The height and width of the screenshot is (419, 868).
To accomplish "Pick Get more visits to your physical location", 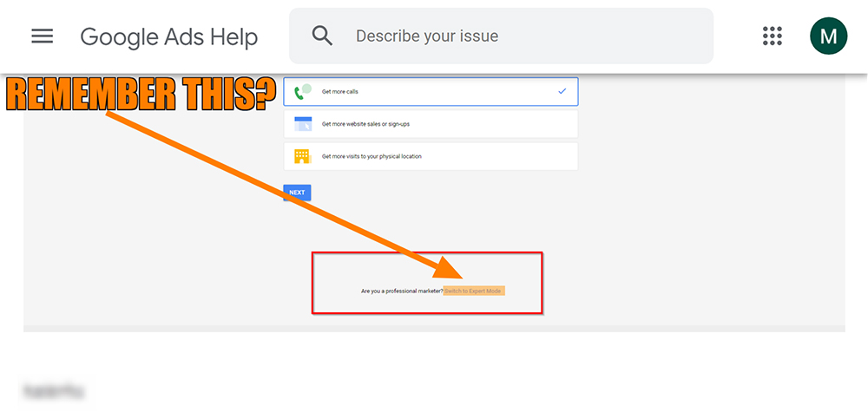I will [x=431, y=156].
